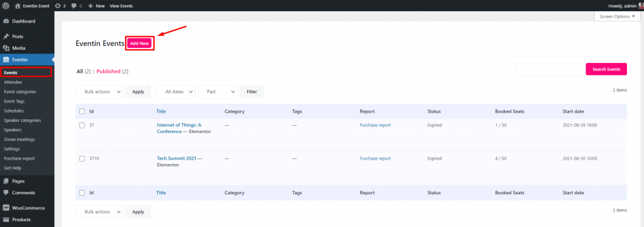Click the search events input field
This screenshot has width=644, height=227.
550,69
